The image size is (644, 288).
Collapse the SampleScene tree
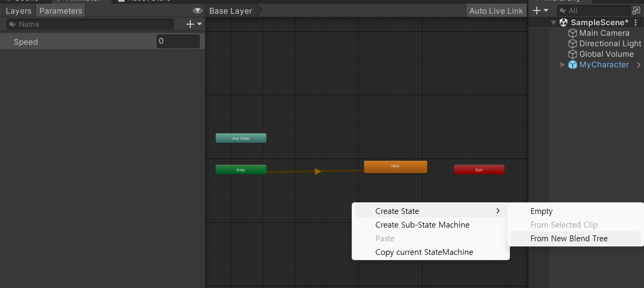click(554, 23)
